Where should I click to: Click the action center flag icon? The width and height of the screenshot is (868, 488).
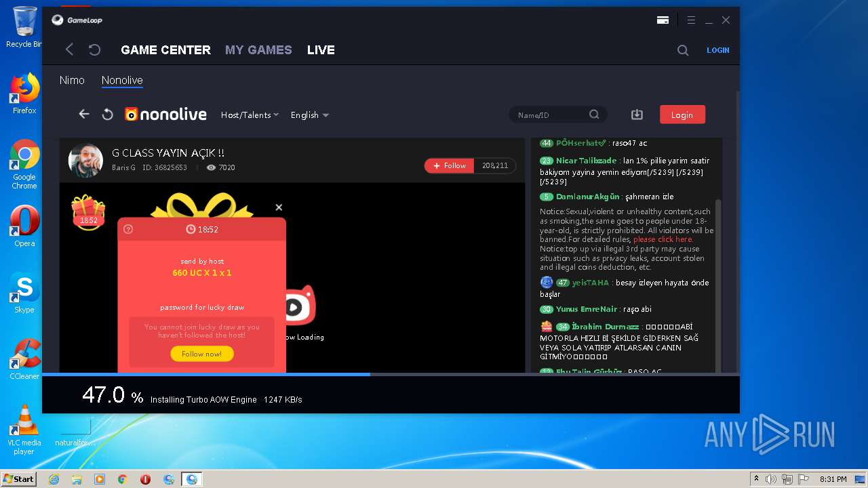pos(804,479)
